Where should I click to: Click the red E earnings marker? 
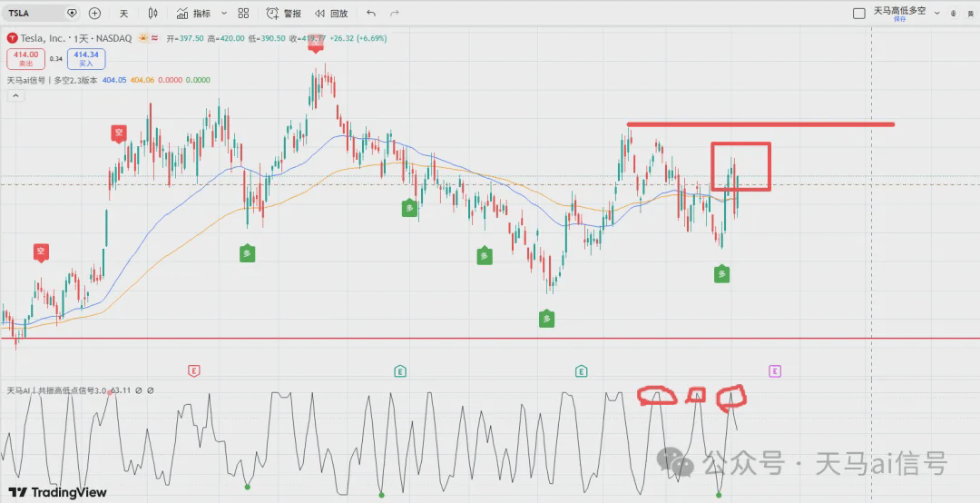point(194,371)
